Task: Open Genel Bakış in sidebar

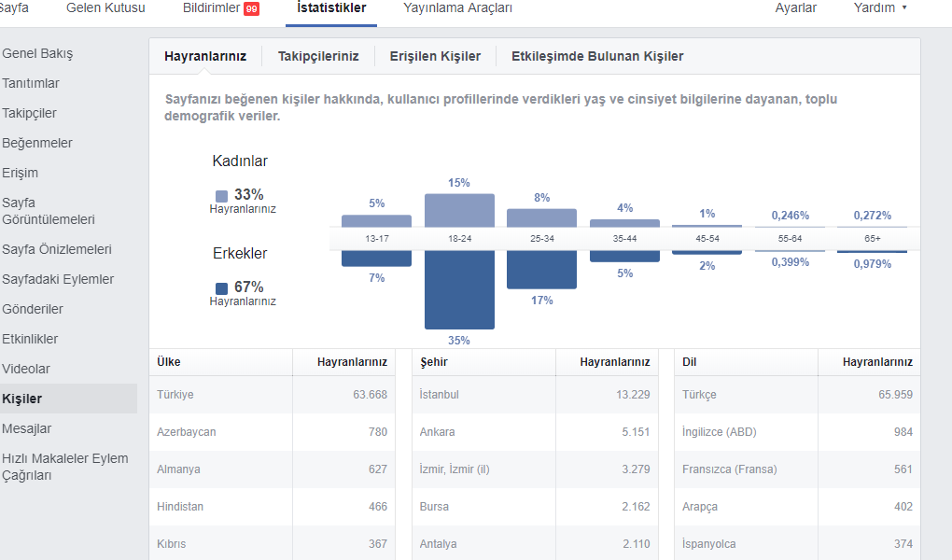Action: click(x=37, y=53)
